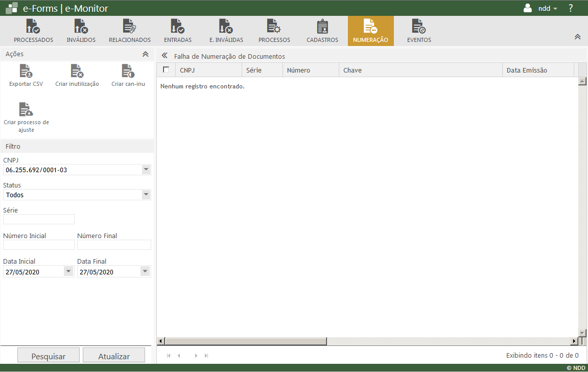Open the Inválidos documents section

pos(81,31)
